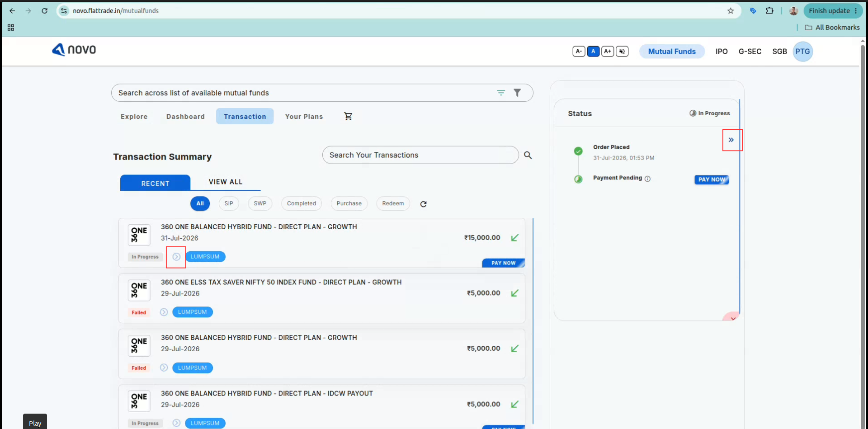Click the 360 ONE logo of ELSS fund

(139, 290)
